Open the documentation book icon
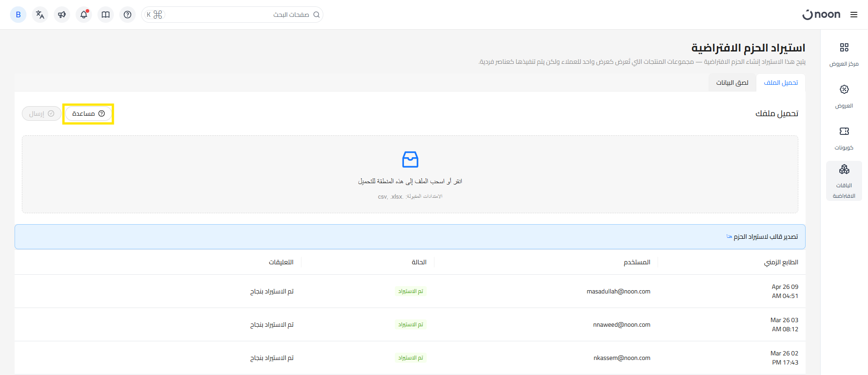 (x=106, y=15)
